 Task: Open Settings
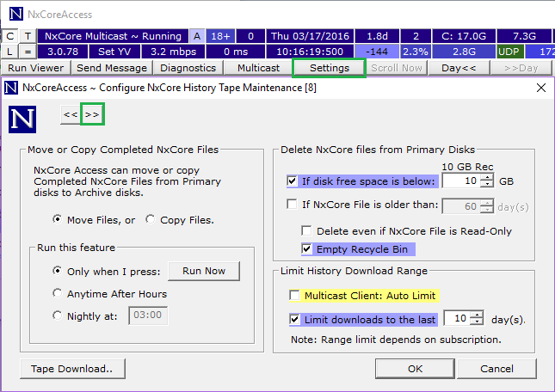[x=330, y=68]
